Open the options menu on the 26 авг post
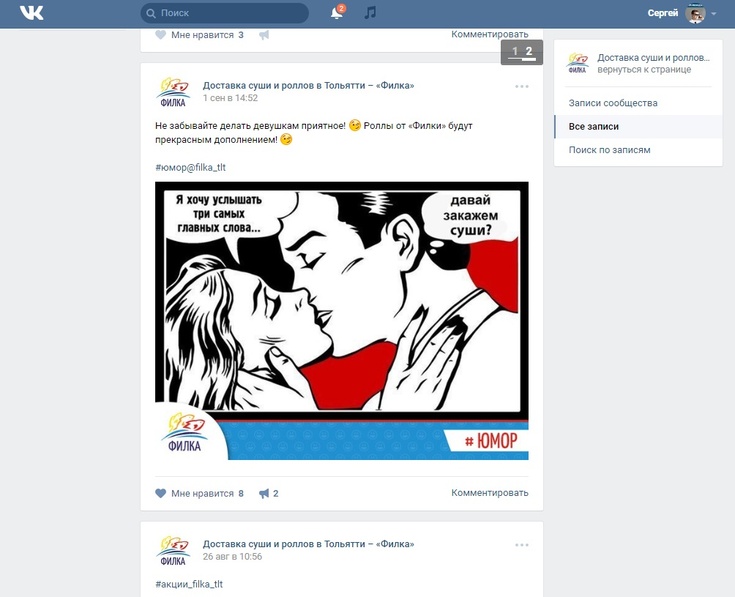735x597 pixels. point(522,545)
